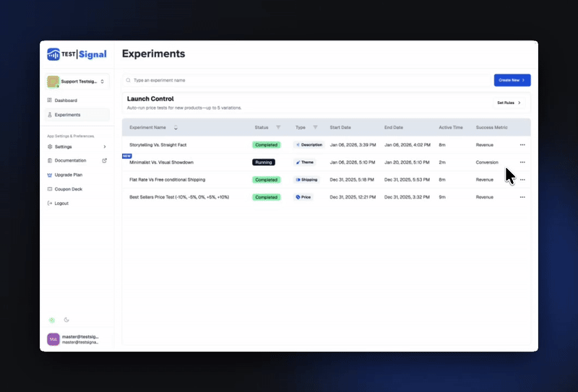Screen dimensions: 578x392
Task: Open the Dashboard page from sidebar
Action: (66, 100)
